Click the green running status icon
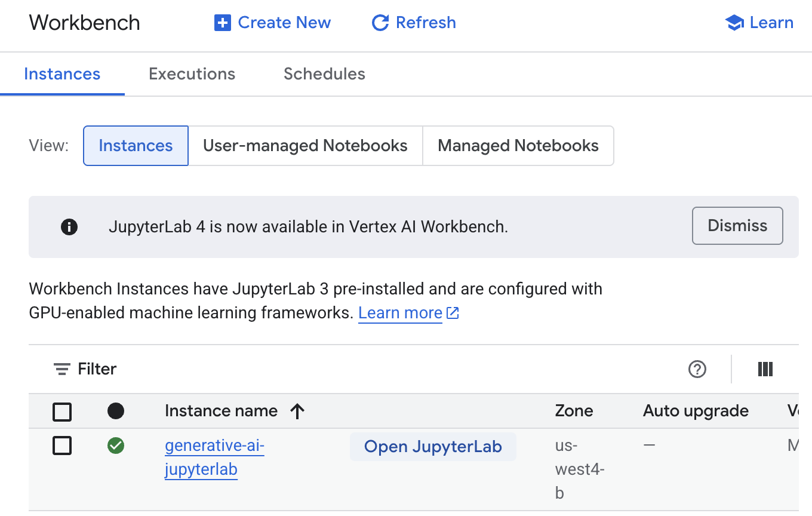This screenshot has width=812, height=516. point(116,446)
